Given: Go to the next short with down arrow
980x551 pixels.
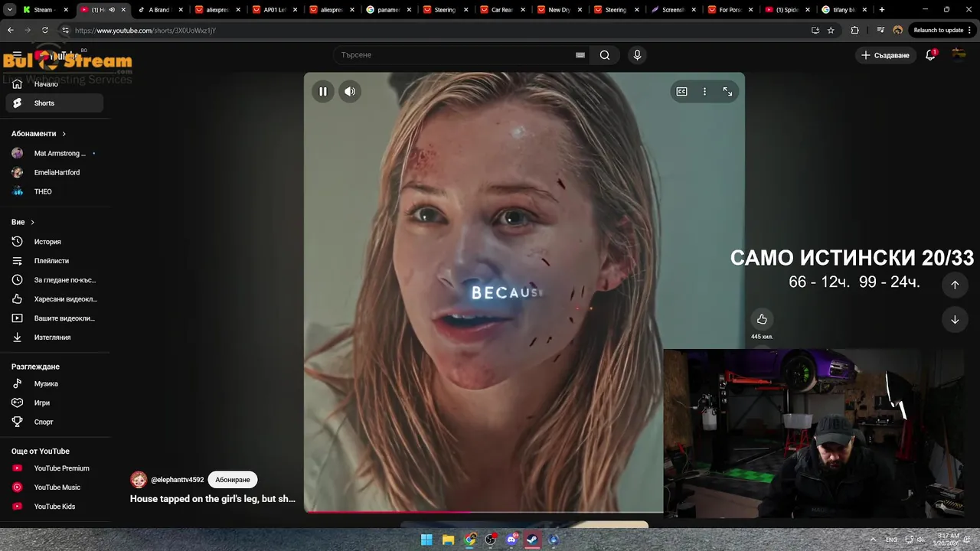Looking at the screenshot, I should pos(955,320).
